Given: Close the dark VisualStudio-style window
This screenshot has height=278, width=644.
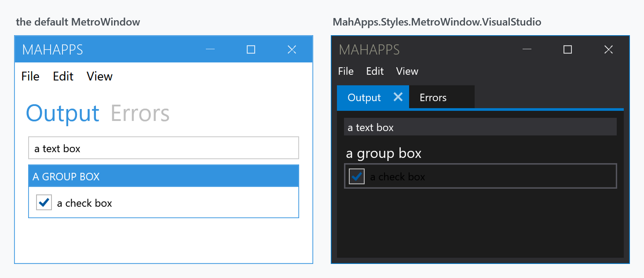Looking at the screenshot, I should pyautogui.click(x=608, y=49).
